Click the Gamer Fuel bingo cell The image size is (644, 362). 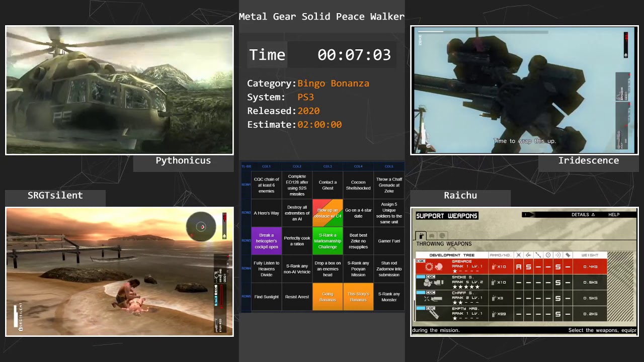[x=389, y=241]
